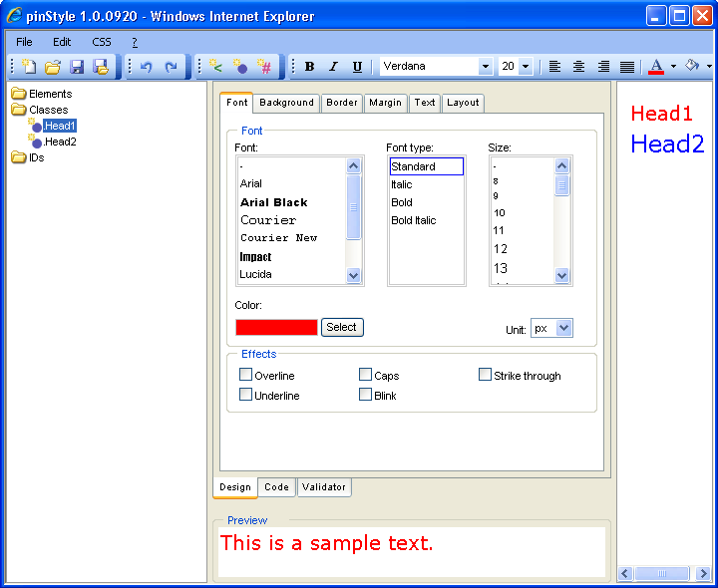The height and width of the screenshot is (588, 718).
Task: Click the size list scroll up arrow
Action: [561, 165]
